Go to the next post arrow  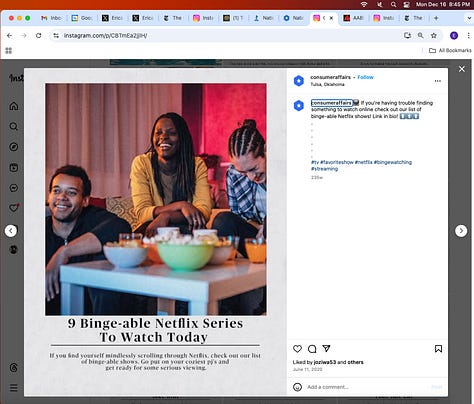(461, 230)
